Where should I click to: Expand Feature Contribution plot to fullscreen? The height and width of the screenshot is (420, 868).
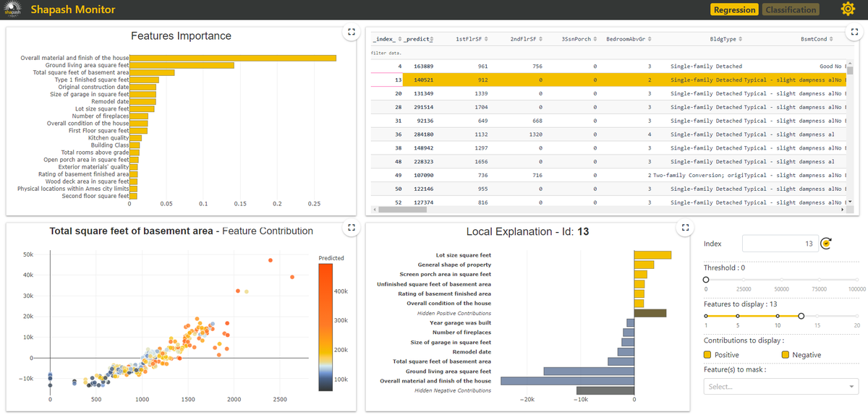point(350,227)
